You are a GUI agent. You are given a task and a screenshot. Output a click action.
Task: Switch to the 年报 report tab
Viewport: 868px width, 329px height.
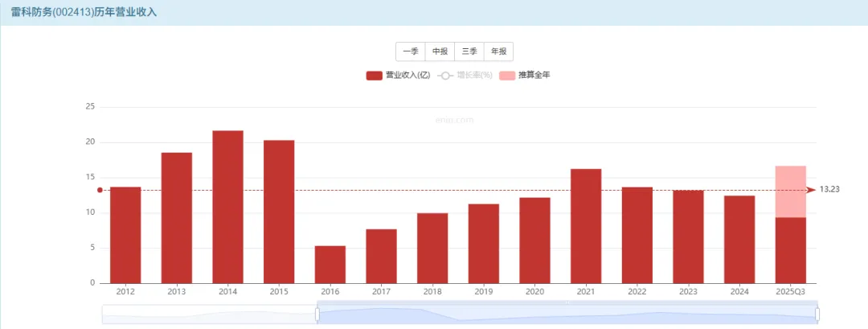(x=498, y=51)
